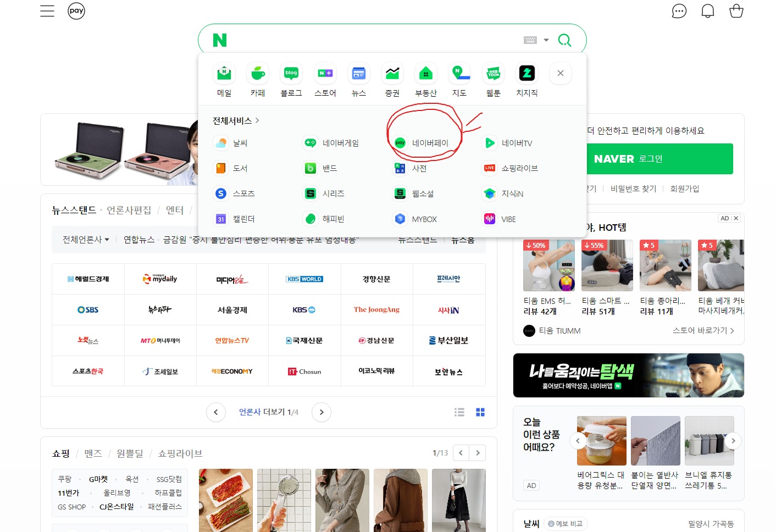776x532 pixels.
Task: Switch to the 뉴스스탠드 tab
Action: click(x=74, y=210)
